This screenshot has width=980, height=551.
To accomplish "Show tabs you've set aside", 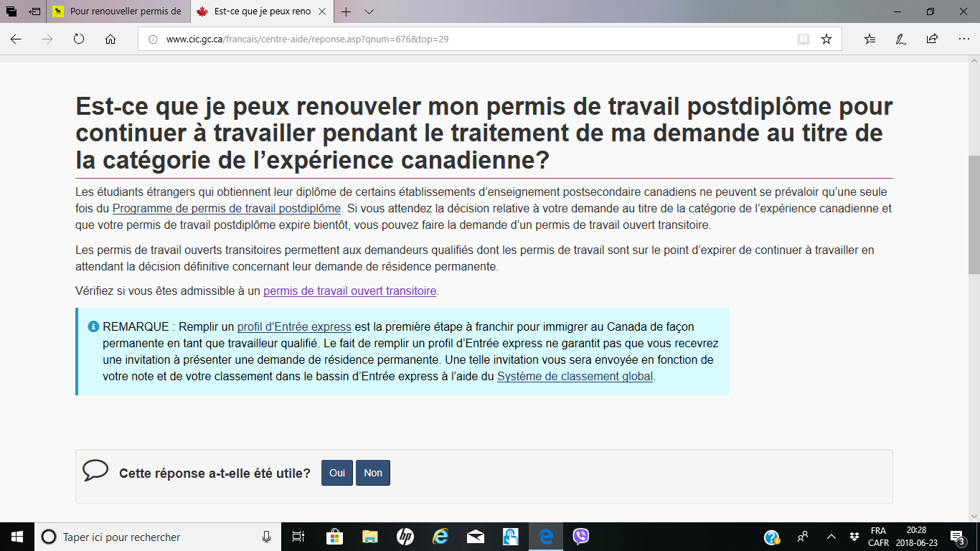I will point(12,11).
